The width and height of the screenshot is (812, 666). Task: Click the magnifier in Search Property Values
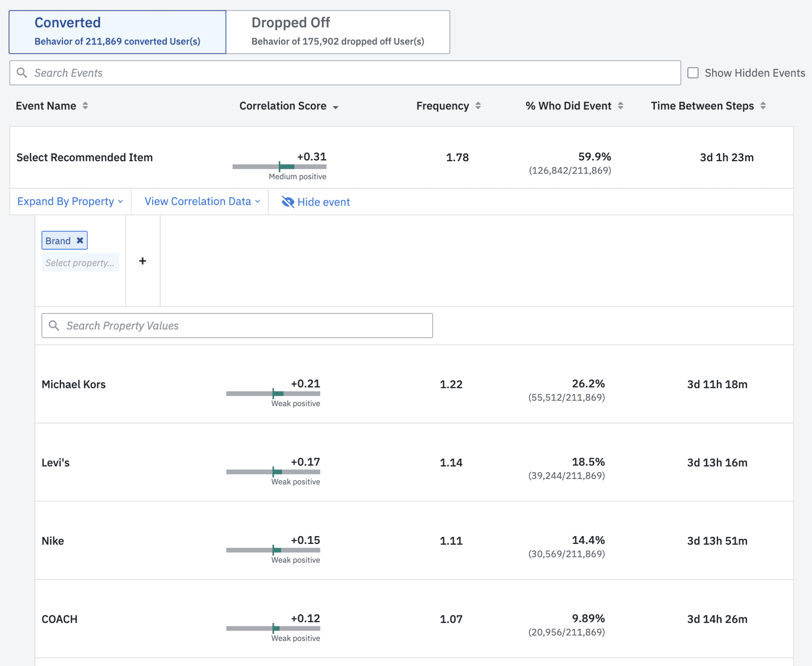point(54,325)
